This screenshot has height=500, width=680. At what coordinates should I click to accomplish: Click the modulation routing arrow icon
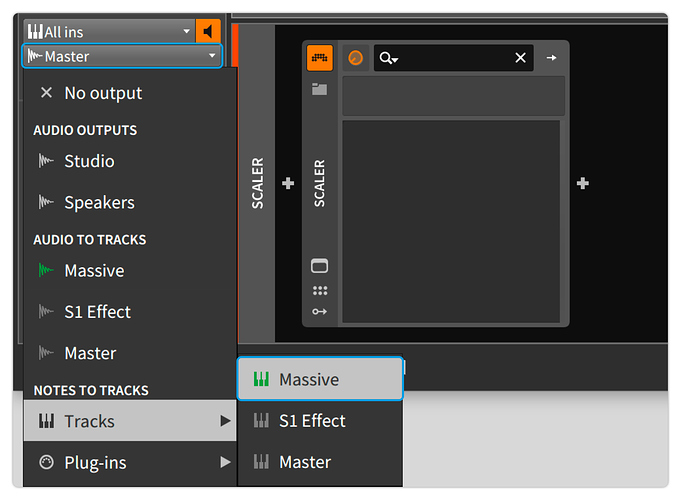point(320,311)
